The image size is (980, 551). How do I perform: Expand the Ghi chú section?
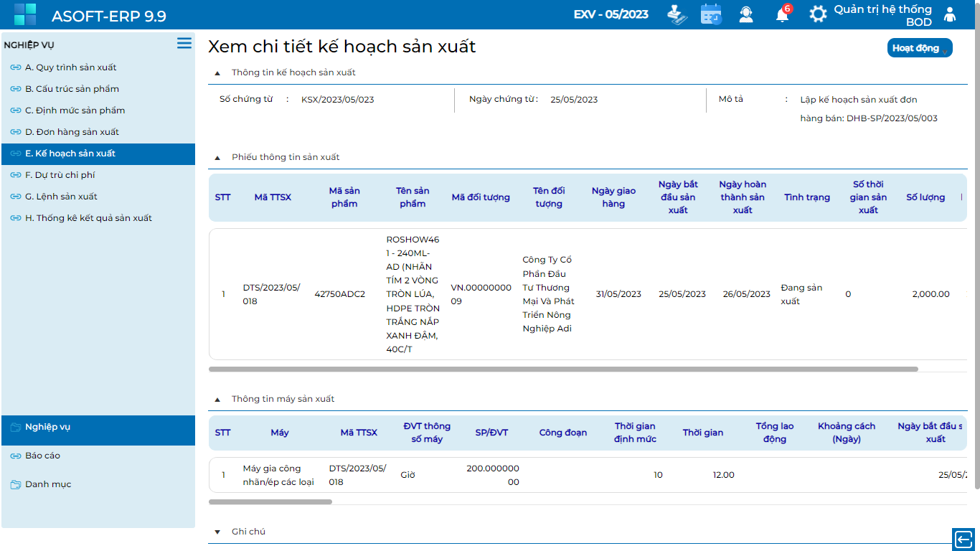[x=217, y=532]
